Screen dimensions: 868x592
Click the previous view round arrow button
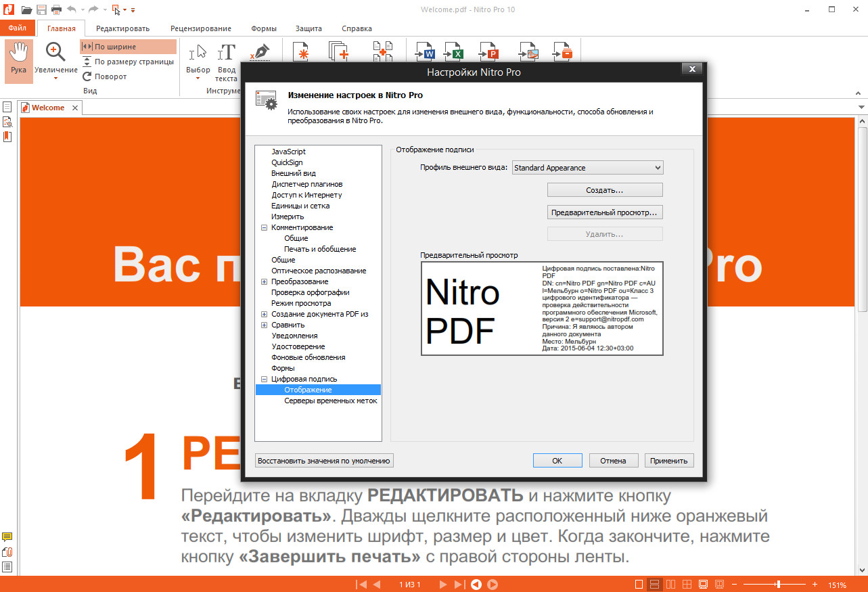(476, 585)
